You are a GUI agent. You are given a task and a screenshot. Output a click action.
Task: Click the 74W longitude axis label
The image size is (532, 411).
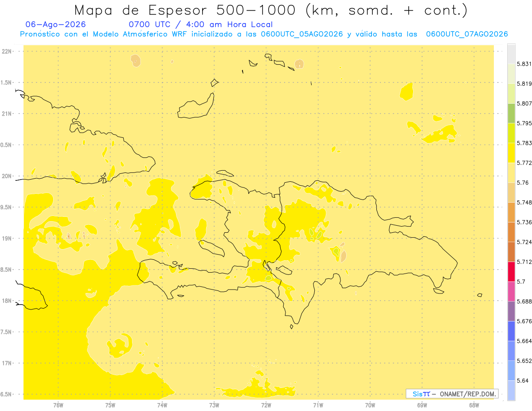162,405
